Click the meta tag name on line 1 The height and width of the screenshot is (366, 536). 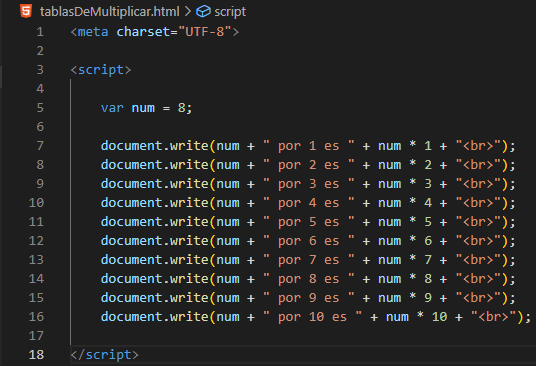click(x=93, y=32)
